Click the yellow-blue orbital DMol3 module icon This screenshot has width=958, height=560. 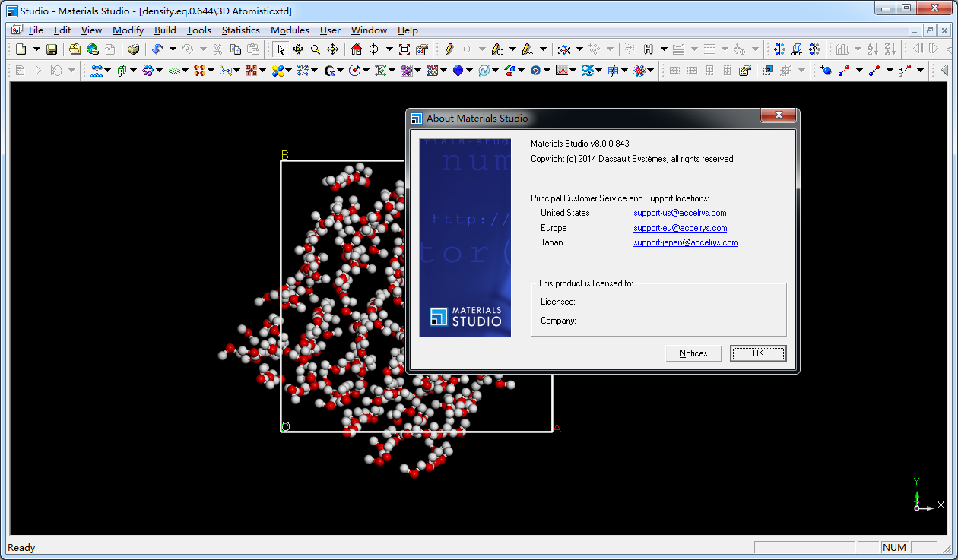coord(278,70)
